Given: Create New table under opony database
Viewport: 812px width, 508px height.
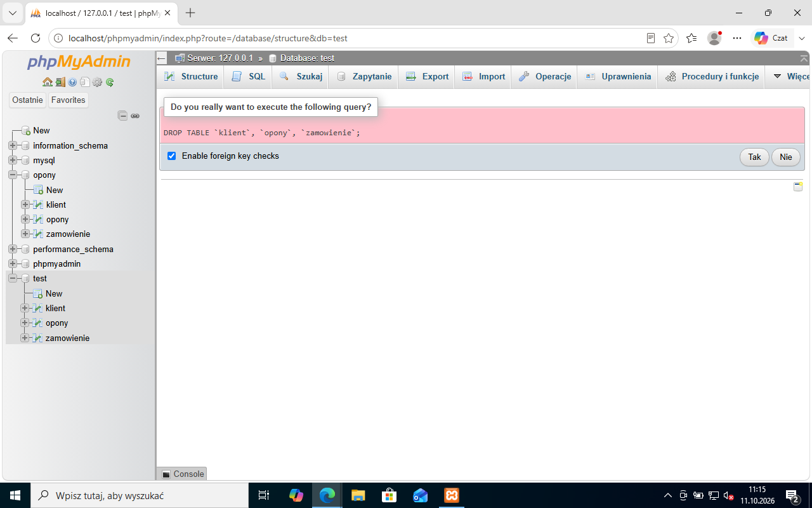Looking at the screenshot, I should [55, 190].
